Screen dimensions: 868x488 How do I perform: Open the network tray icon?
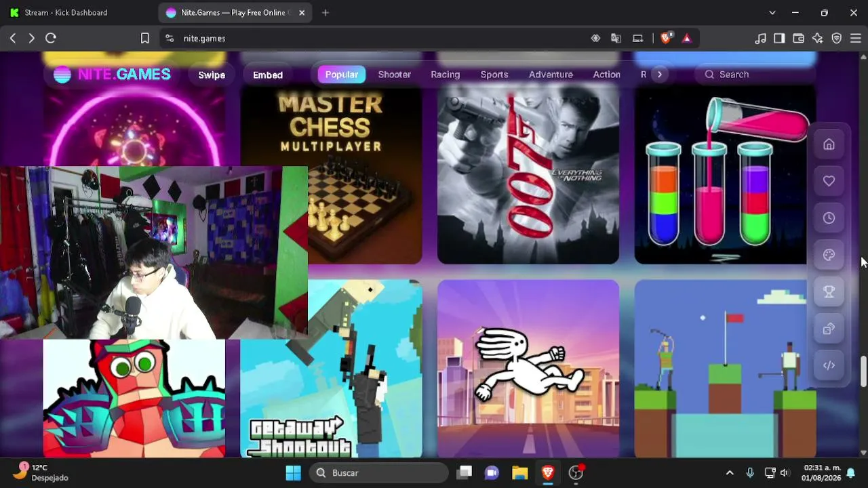[x=770, y=473]
